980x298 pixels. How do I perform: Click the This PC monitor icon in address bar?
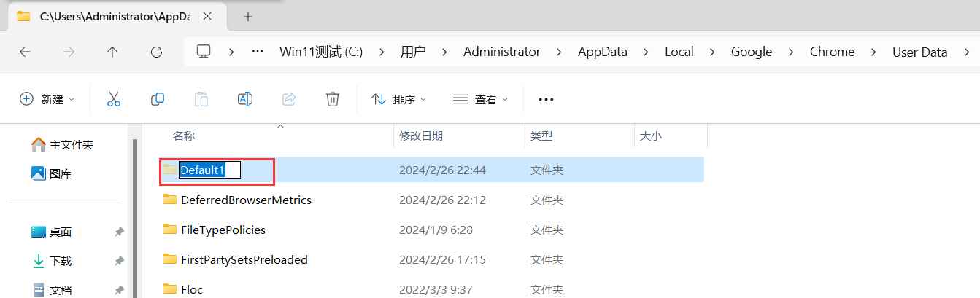point(204,52)
